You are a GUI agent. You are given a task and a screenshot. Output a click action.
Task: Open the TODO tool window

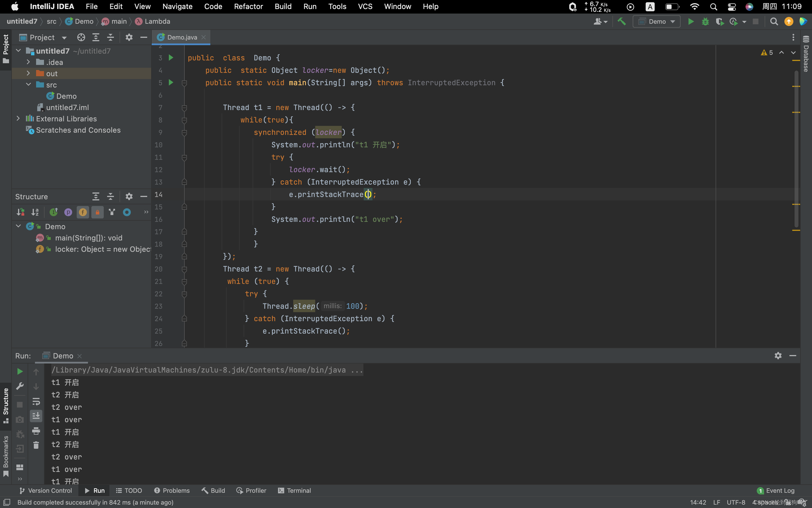click(x=129, y=491)
